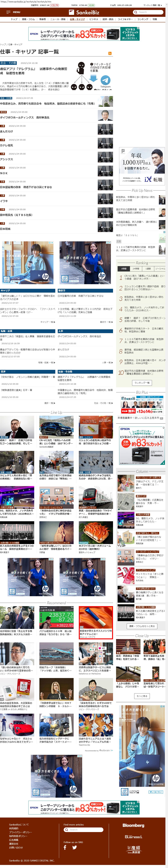Click the 連載・コラムをもっと見る button
This screenshot has width=168, height=868.
(142, 626)
